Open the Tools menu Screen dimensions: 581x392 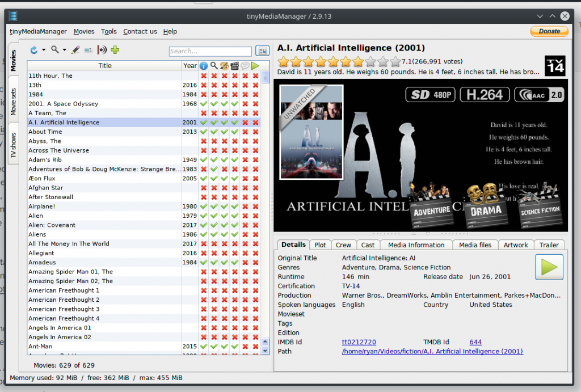(x=108, y=32)
